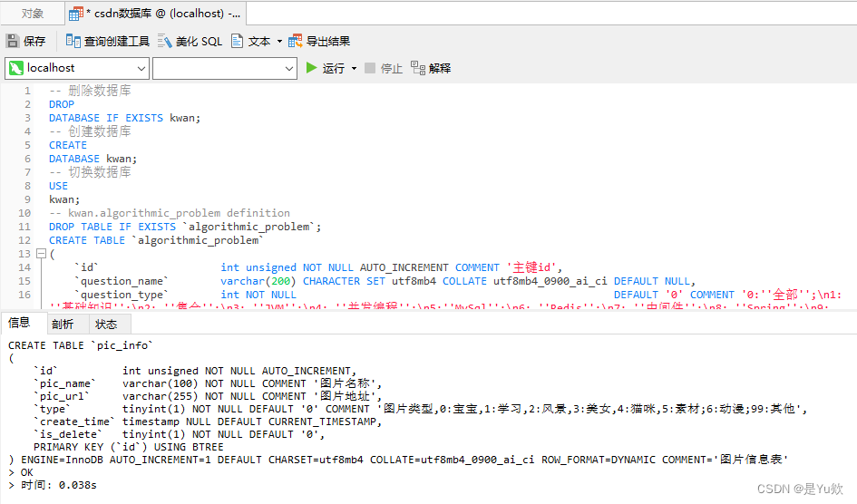Click the 运行 button label
The height and width of the screenshot is (504, 857).
(x=334, y=68)
